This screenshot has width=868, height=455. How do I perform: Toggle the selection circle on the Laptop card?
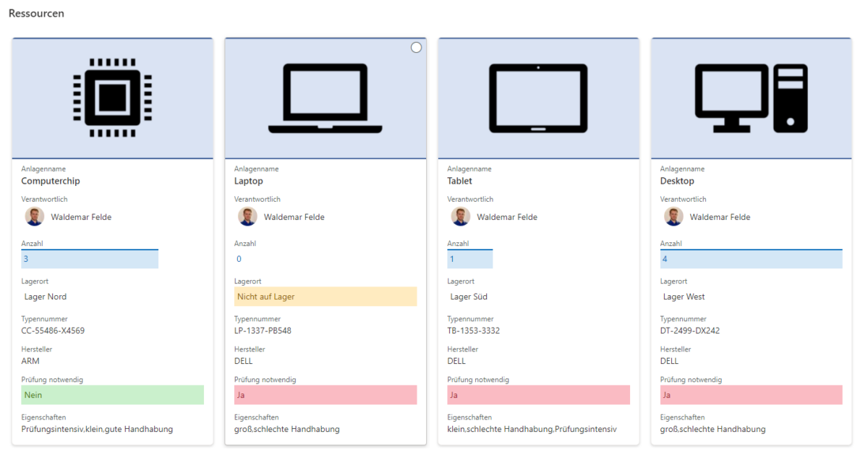[x=416, y=46]
